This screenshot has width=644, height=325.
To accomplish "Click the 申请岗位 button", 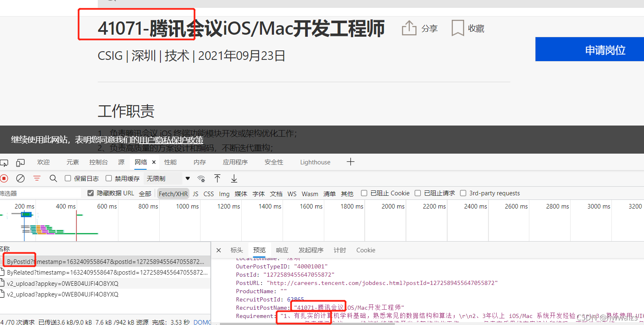I will [x=590, y=50].
